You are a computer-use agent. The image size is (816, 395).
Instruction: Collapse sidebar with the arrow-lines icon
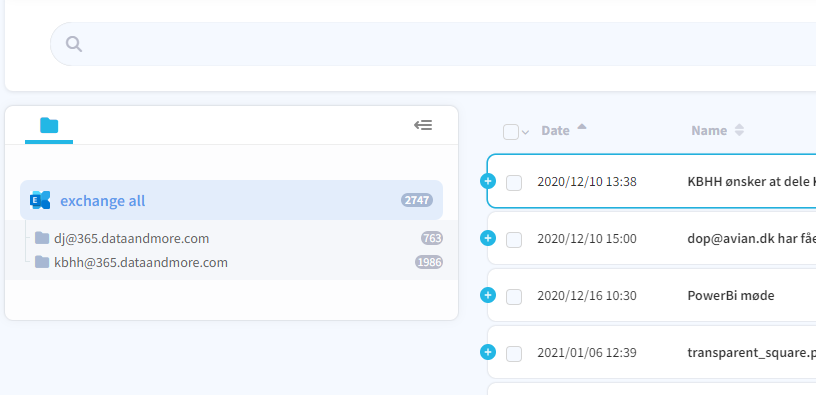[x=423, y=125]
